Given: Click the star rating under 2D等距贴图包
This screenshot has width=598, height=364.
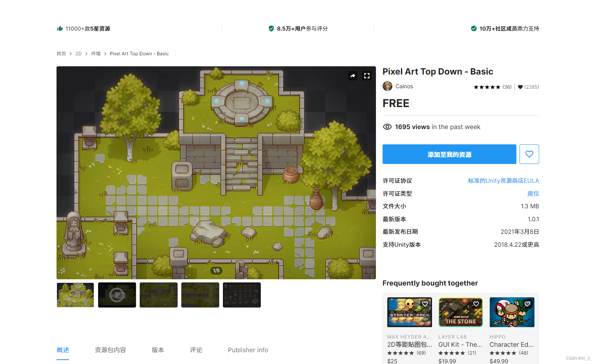Looking at the screenshot, I should click(401, 353).
